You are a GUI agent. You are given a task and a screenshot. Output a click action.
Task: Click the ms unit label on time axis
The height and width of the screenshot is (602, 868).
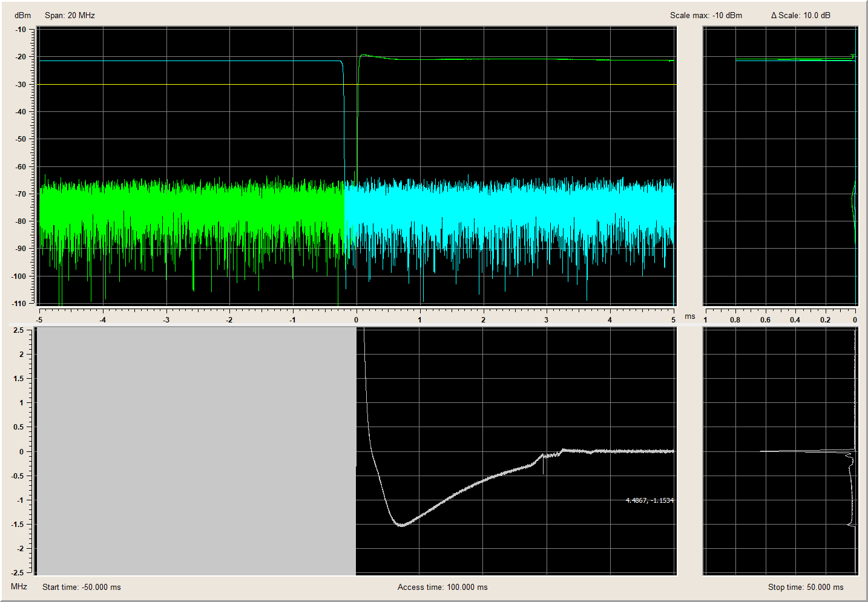689,316
